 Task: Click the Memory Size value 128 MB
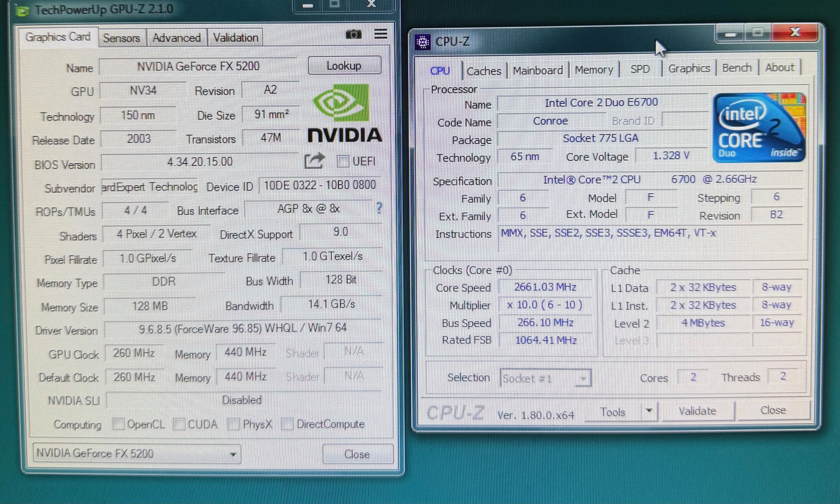[x=149, y=306]
